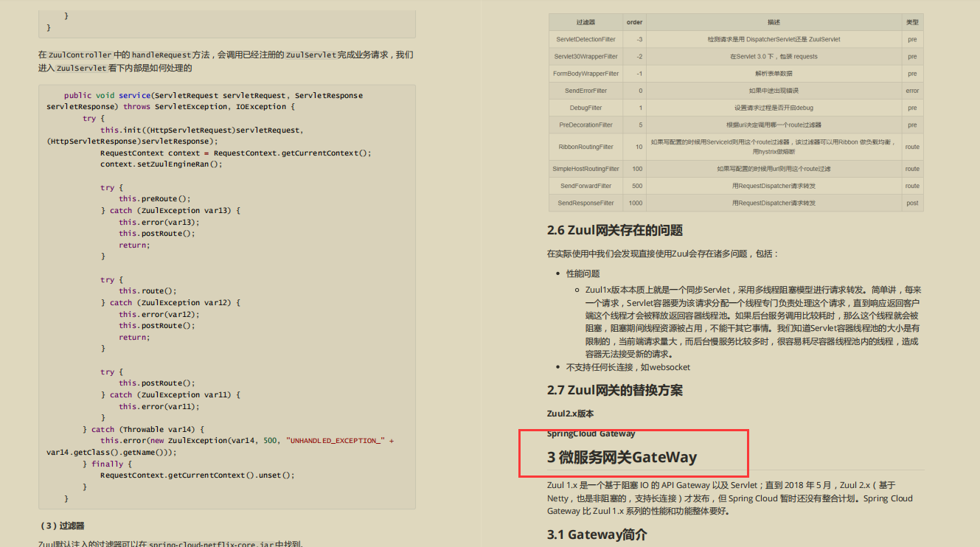Click the 'order' table column header
The width and height of the screenshot is (980, 547).
click(x=634, y=22)
